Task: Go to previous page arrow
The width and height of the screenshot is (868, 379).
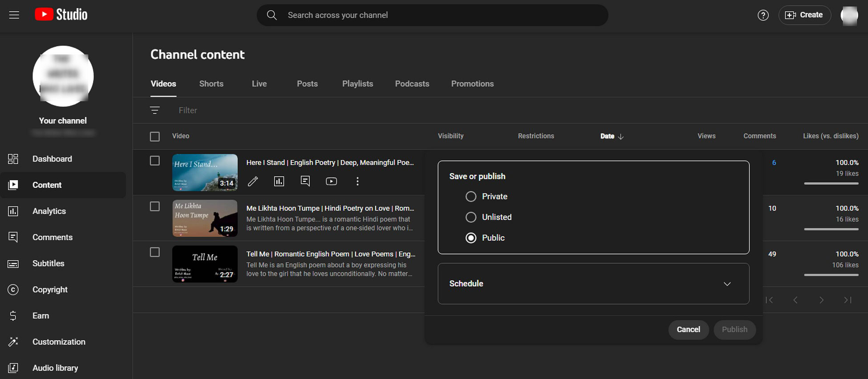Action: pyautogui.click(x=795, y=300)
